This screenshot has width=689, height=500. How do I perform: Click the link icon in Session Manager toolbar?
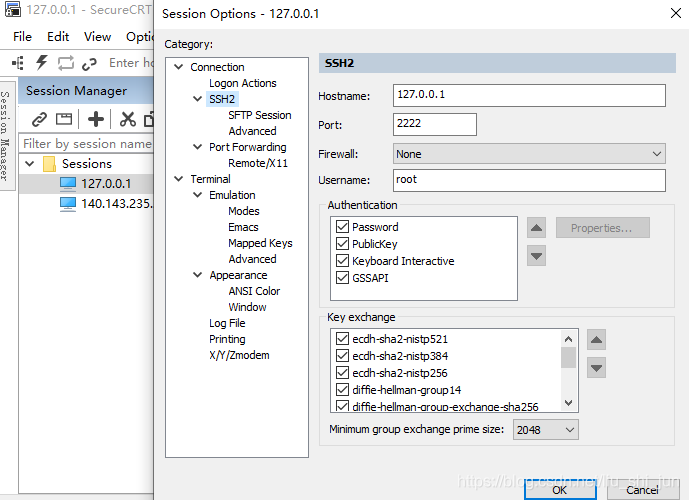tap(40, 119)
